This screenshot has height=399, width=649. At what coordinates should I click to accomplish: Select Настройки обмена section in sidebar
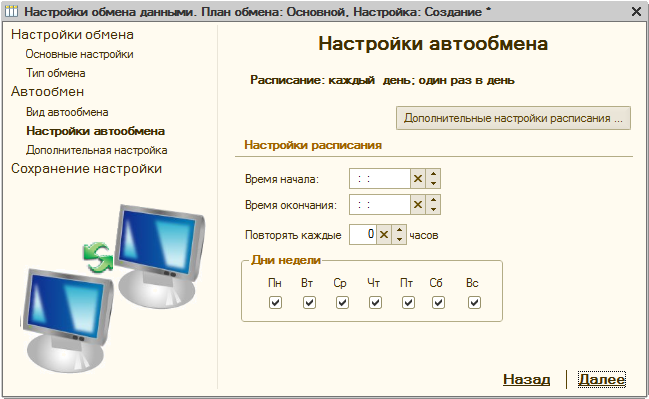(x=72, y=34)
